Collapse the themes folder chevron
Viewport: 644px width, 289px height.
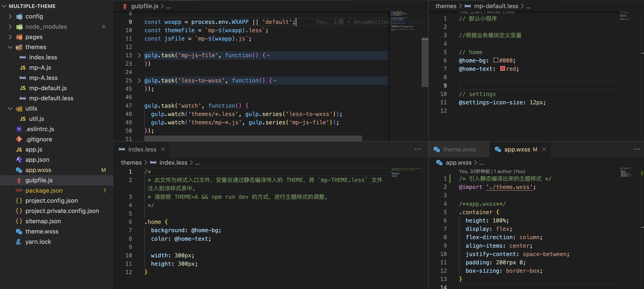10,47
